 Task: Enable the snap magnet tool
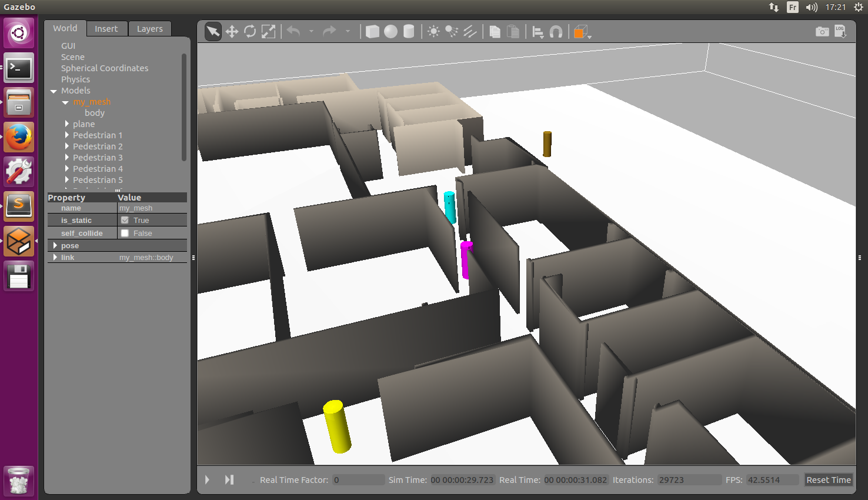click(x=556, y=32)
